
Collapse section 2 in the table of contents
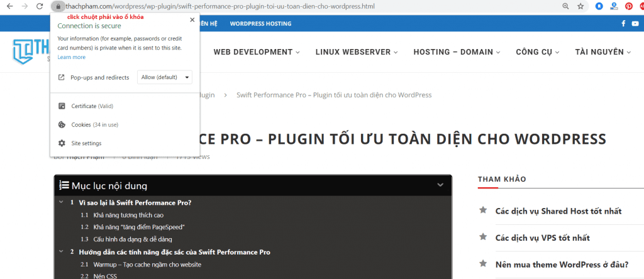61,252
